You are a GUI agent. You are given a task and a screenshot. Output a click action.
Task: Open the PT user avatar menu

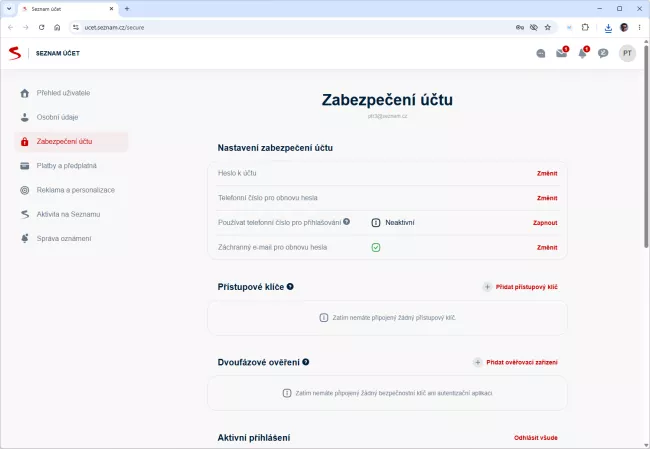(x=627, y=53)
